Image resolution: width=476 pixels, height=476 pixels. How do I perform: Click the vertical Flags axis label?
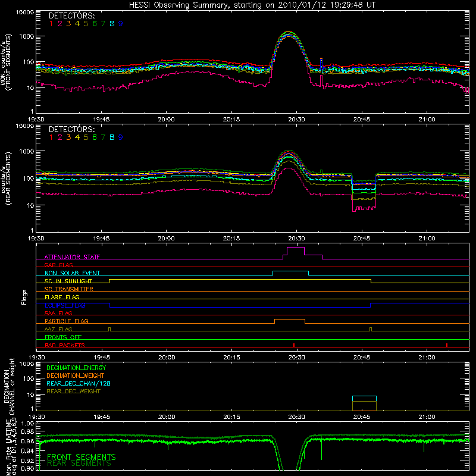24,297
